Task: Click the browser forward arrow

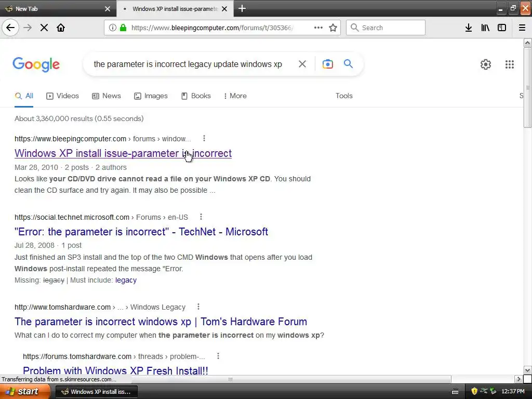Action: tap(28, 28)
